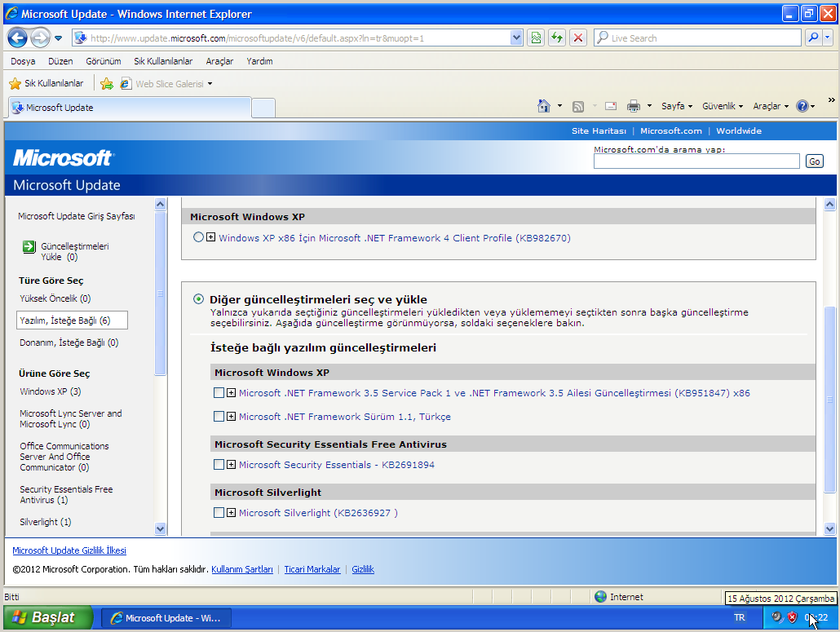Image resolution: width=840 pixels, height=632 pixels.
Task: Select the Microsoft Update tab
Action: point(130,108)
